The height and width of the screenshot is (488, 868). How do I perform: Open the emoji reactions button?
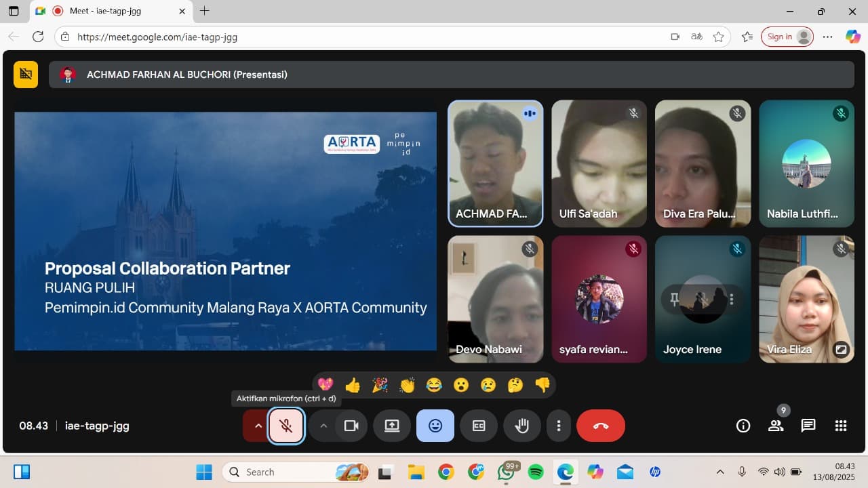(435, 426)
